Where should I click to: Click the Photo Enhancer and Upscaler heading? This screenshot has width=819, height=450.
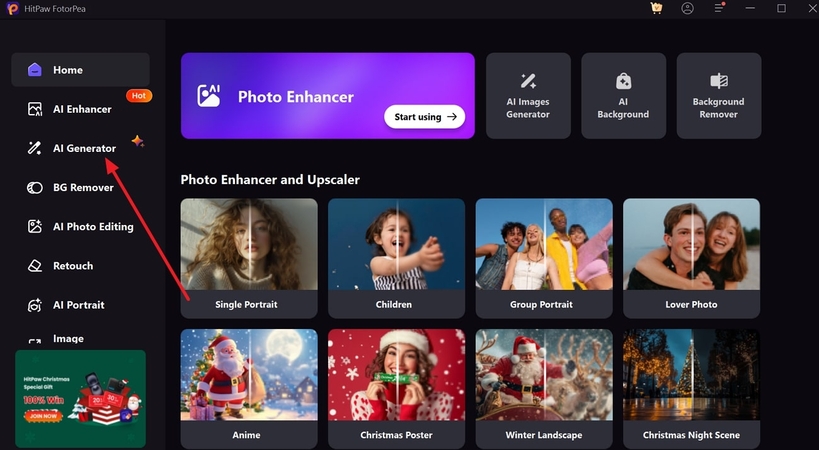(270, 180)
